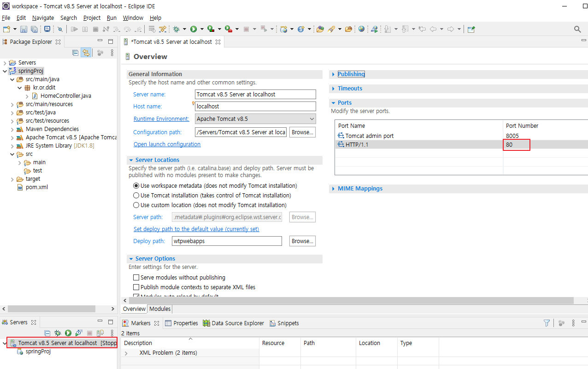Click the search magnifier icon at top right
This screenshot has width=588, height=369.
[577, 29]
